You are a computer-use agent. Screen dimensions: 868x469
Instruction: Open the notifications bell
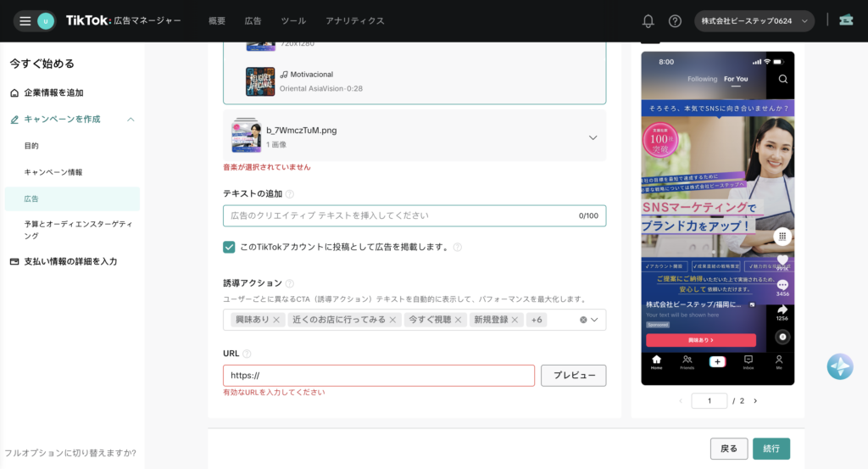point(648,21)
